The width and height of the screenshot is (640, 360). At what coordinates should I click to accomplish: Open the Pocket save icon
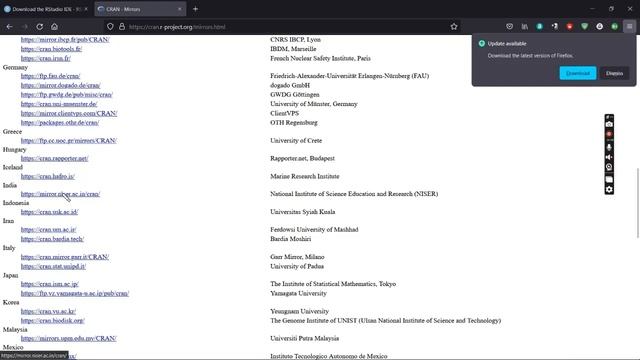509,27
